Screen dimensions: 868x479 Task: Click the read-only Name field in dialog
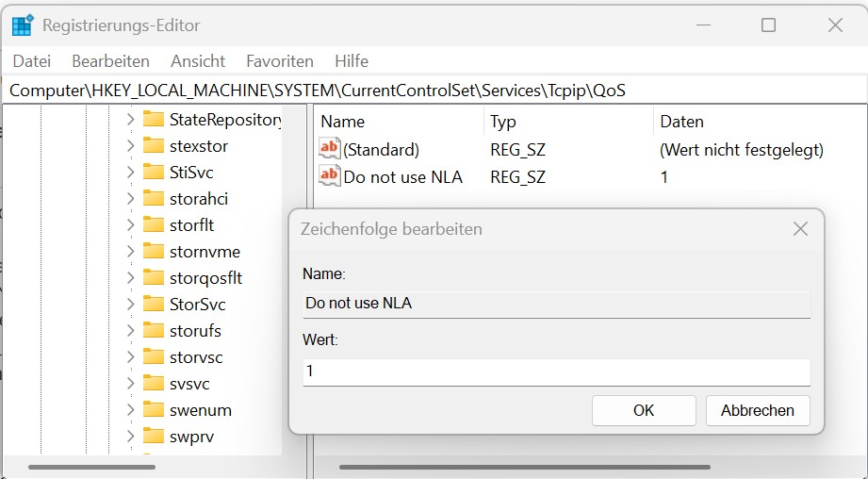tap(556, 304)
